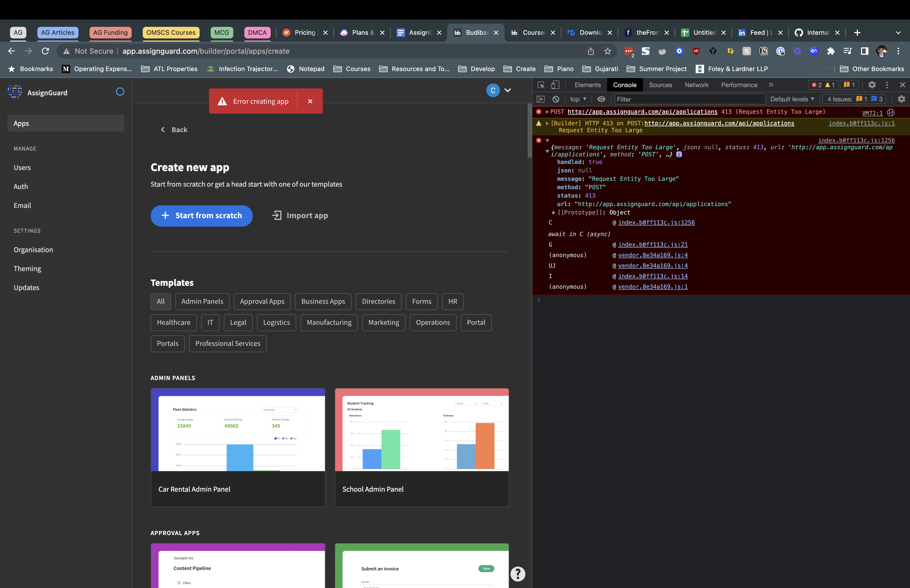
Task: Toggle the device toolbar icon in DevTools
Action: pos(555,85)
